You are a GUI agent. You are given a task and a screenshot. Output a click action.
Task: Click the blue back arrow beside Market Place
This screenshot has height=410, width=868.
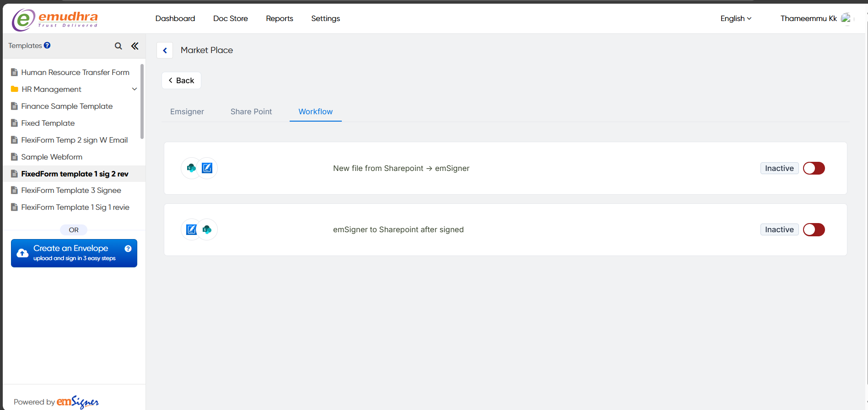pyautogui.click(x=165, y=50)
